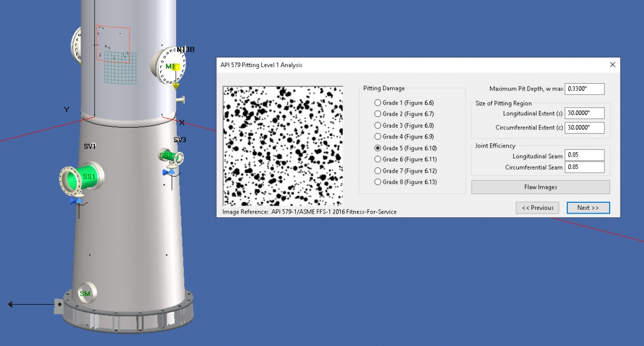This screenshot has width=644, height=346.
Task: Select the Circumferential Seam efficiency field
Action: 585,167
